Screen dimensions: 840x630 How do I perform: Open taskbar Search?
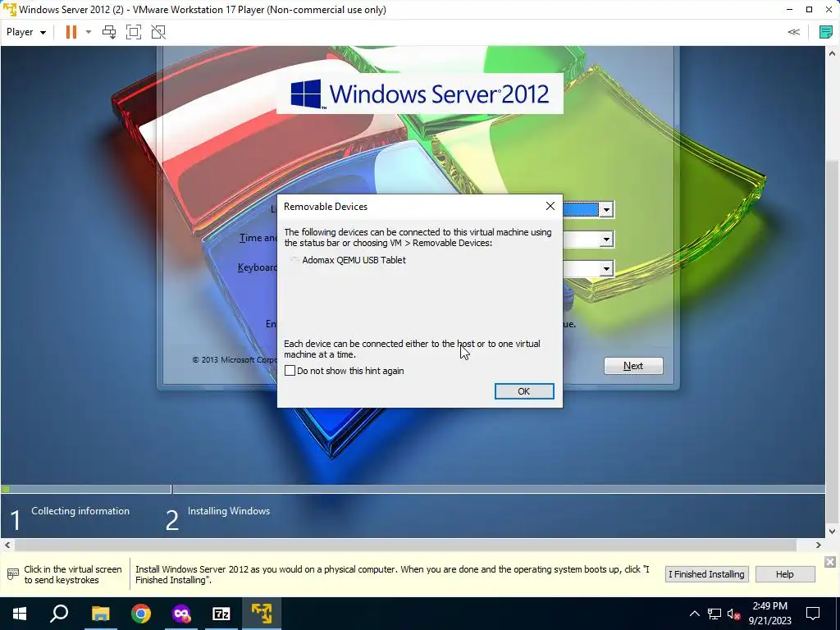pyautogui.click(x=59, y=614)
